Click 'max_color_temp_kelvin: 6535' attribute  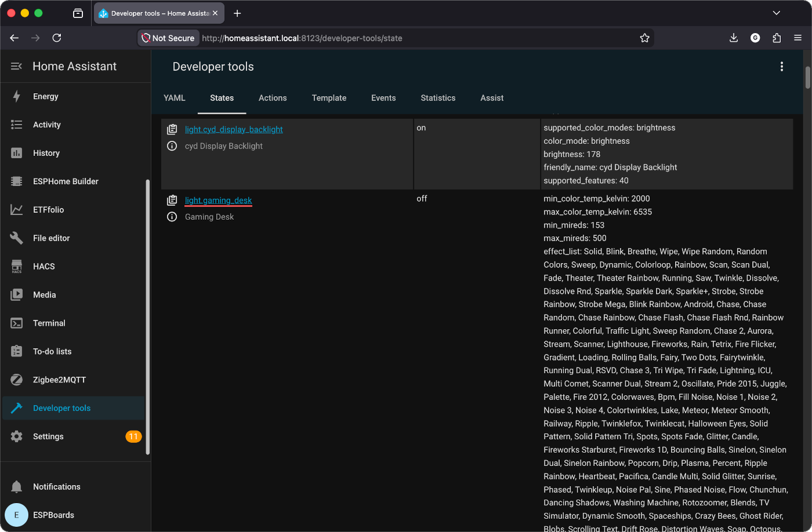(x=598, y=212)
